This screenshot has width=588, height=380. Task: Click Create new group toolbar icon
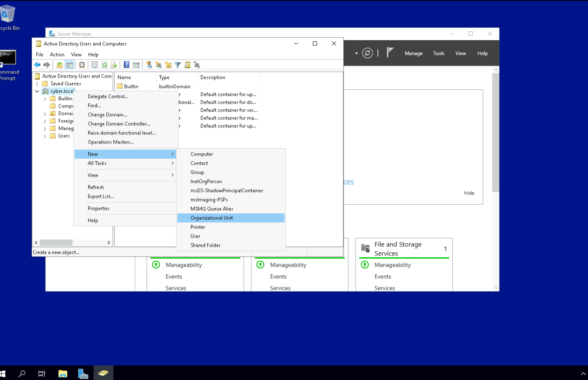click(159, 65)
